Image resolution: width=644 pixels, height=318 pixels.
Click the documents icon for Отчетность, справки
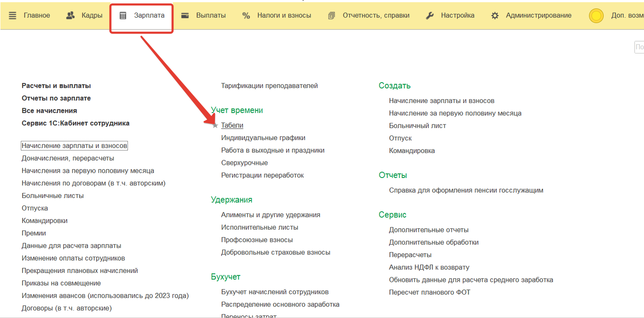click(x=332, y=15)
